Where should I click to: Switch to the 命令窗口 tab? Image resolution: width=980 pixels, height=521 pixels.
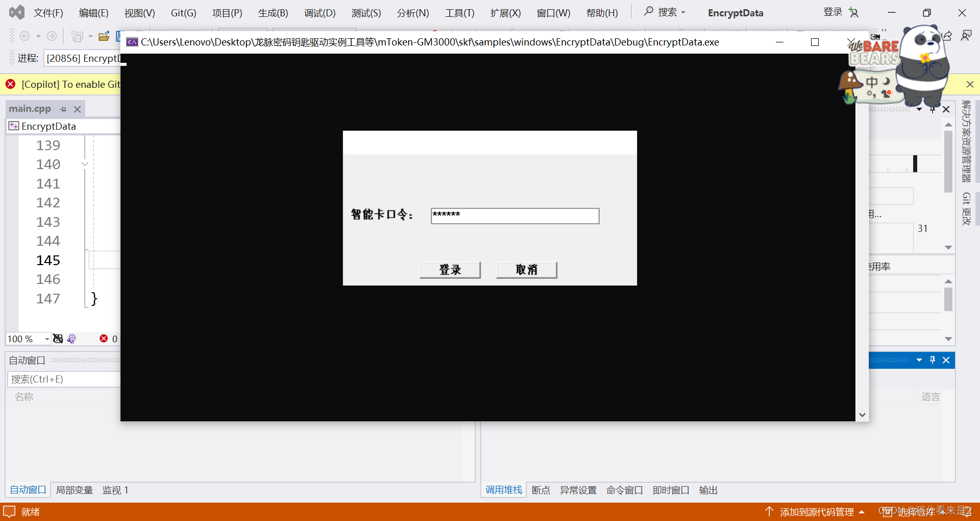pyautogui.click(x=625, y=490)
